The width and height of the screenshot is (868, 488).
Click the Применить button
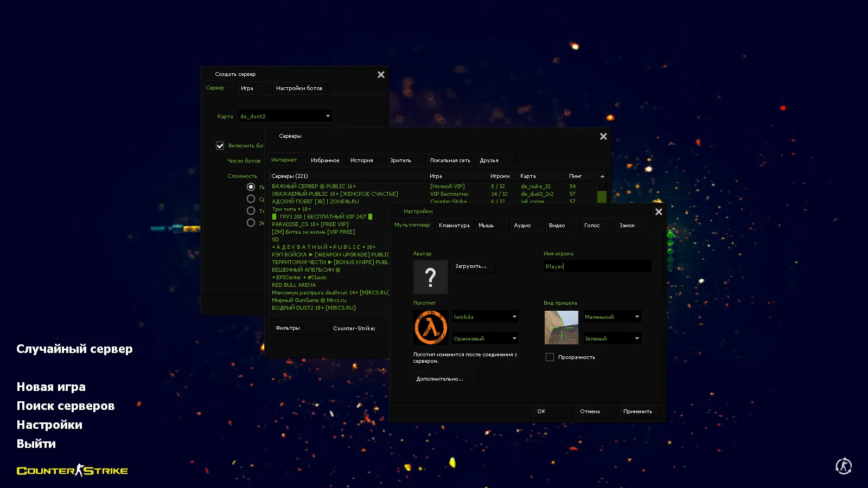(639, 411)
